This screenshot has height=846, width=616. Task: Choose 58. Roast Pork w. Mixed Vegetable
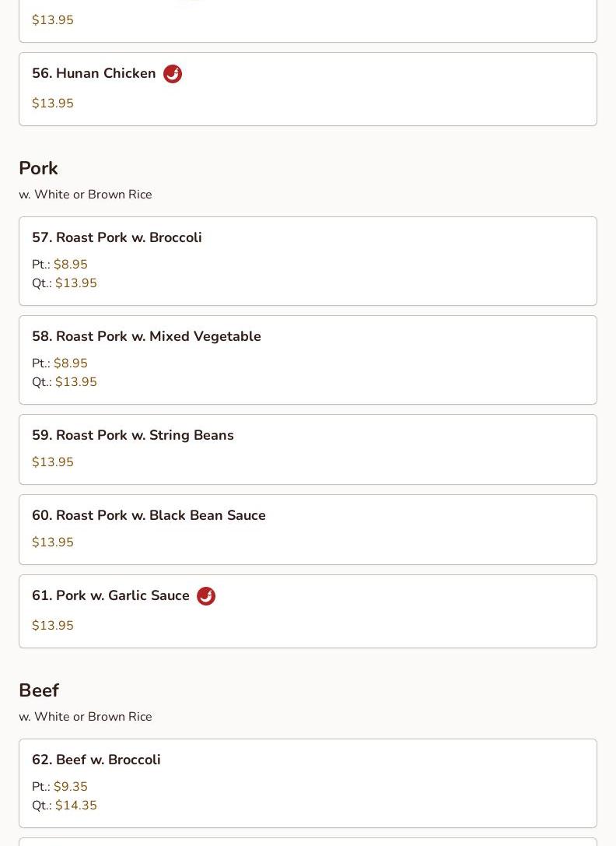(308, 360)
